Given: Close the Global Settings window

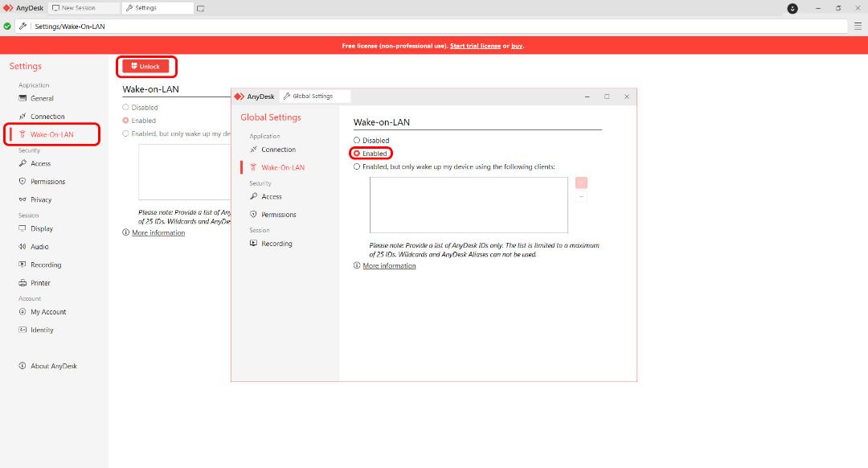Looking at the screenshot, I should tap(627, 96).
